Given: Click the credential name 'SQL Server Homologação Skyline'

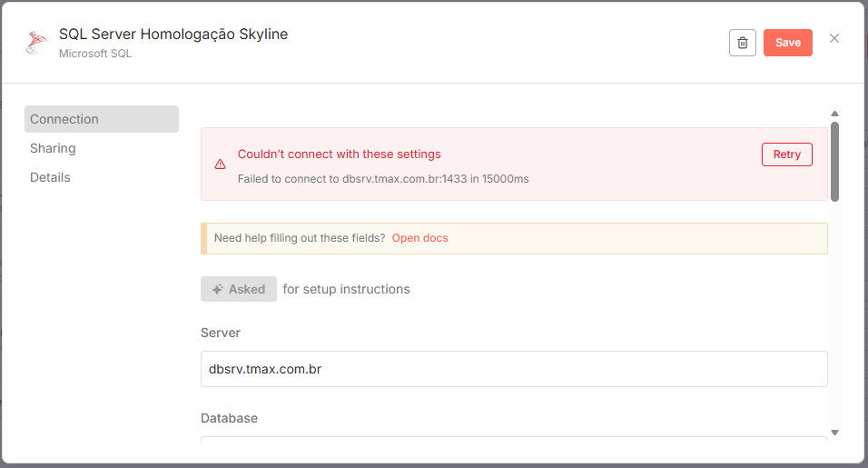Looking at the screenshot, I should pos(173,35).
